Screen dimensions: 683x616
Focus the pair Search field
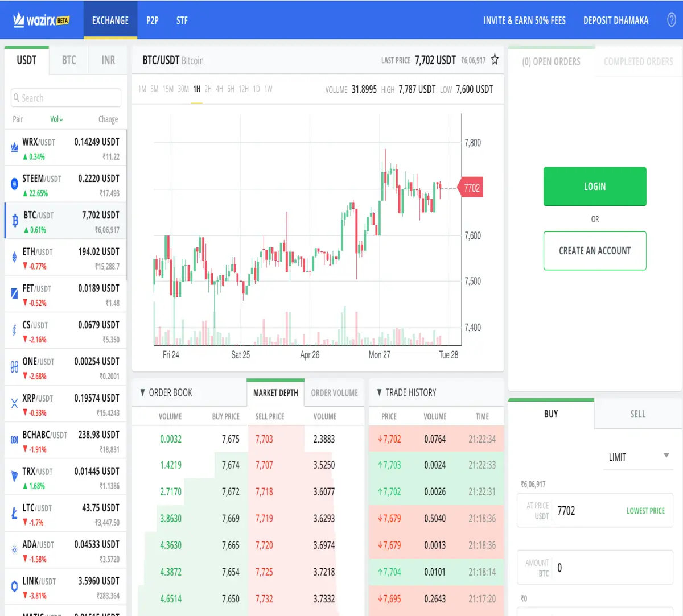[x=66, y=98]
